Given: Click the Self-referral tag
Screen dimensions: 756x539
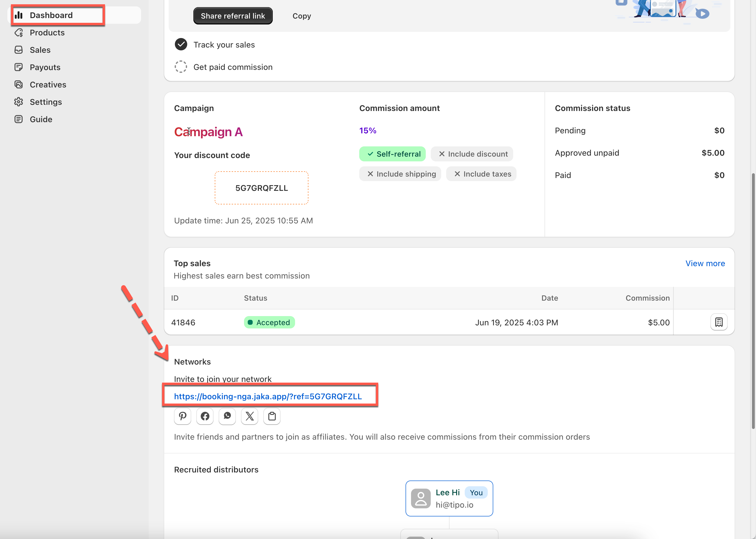Looking at the screenshot, I should 392,154.
